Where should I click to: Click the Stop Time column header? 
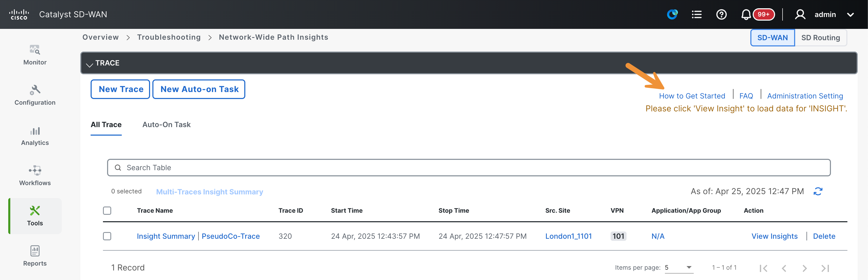pyautogui.click(x=454, y=210)
